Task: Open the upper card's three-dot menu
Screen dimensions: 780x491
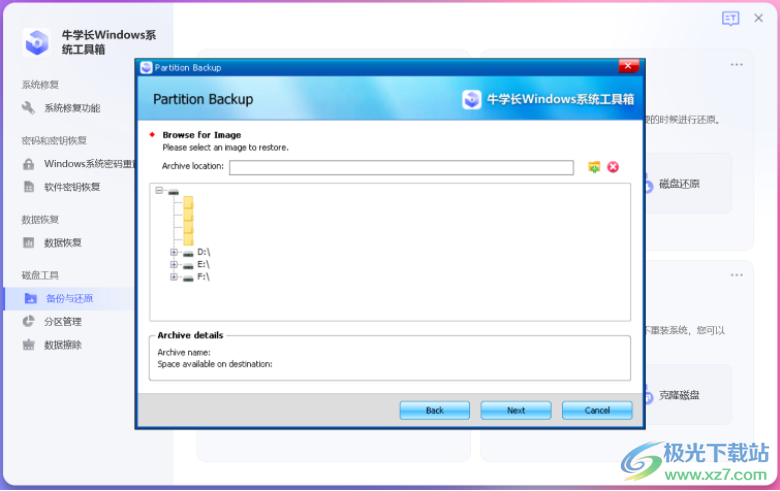Action: [x=737, y=65]
